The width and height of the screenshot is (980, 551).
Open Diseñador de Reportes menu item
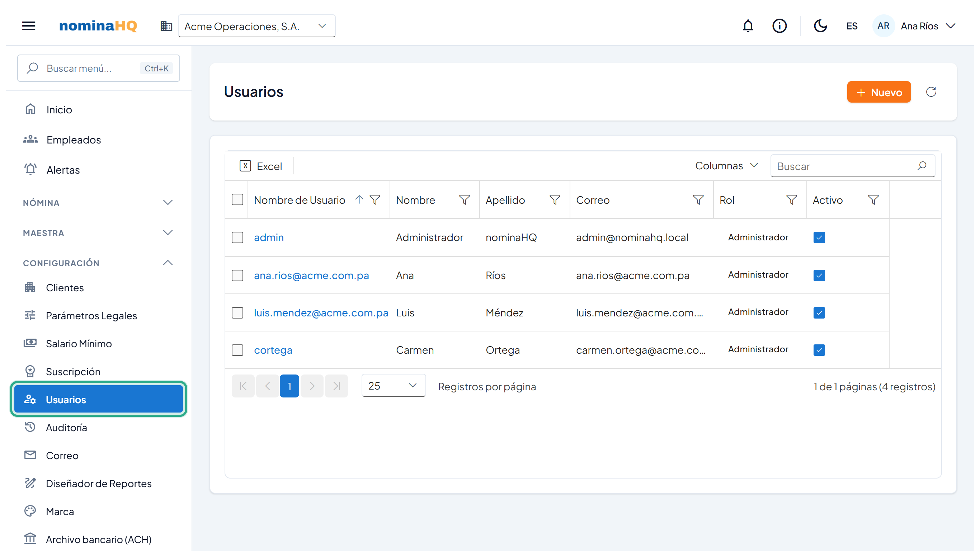98,483
